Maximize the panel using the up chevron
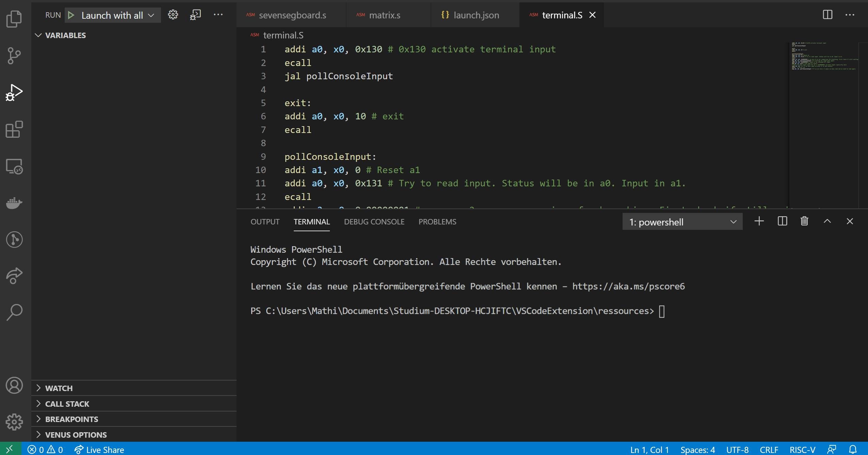868x455 pixels. pyautogui.click(x=827, y=221)
